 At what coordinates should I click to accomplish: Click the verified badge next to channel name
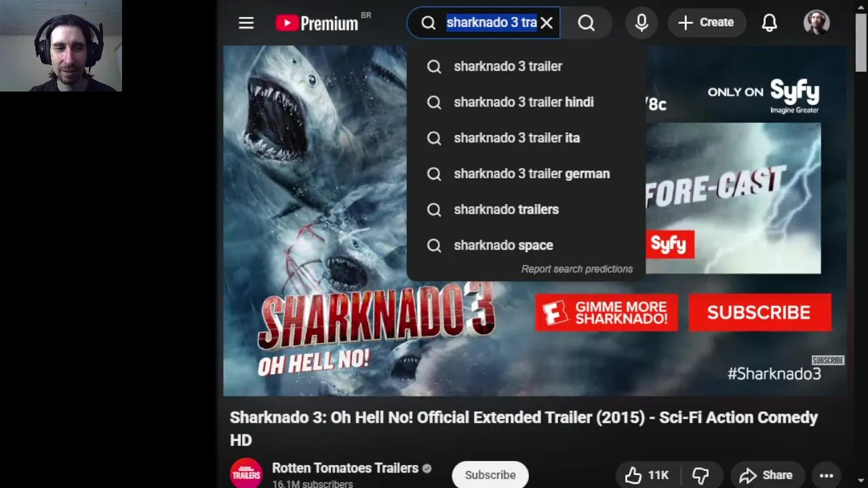427,468
